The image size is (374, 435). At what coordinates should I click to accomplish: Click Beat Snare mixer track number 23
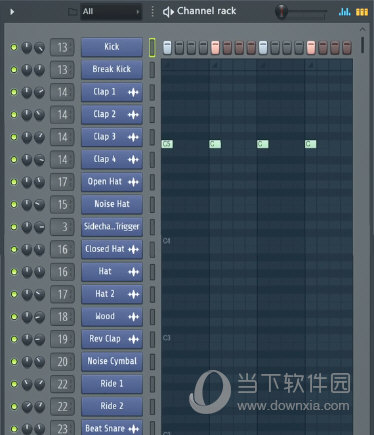(62, 428)
